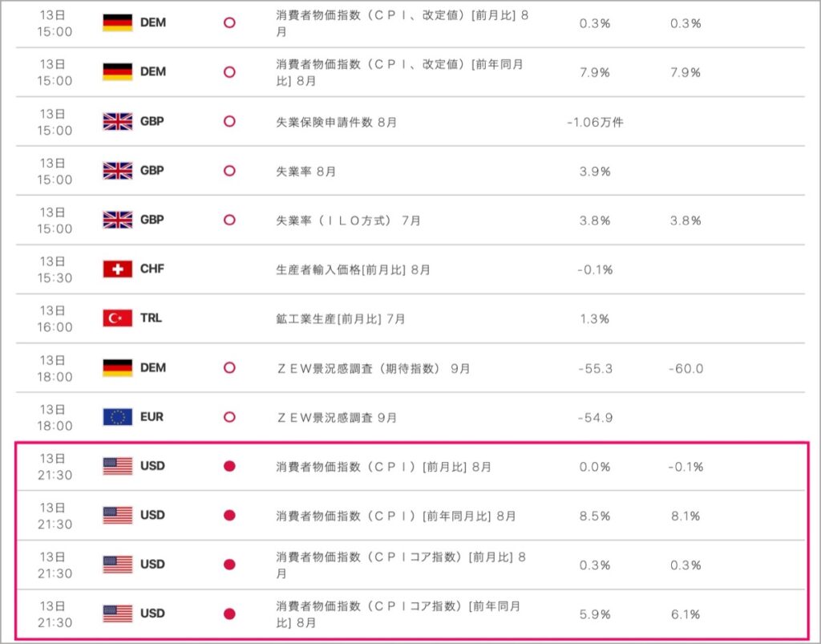
Task: Click the 13日 21:30 time of CPI 前年同月比 row
Action: [55, 516]
